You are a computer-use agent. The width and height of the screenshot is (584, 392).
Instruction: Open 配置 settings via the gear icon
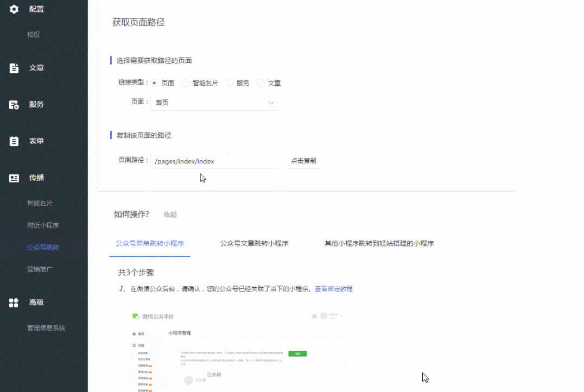click(14, 9)
